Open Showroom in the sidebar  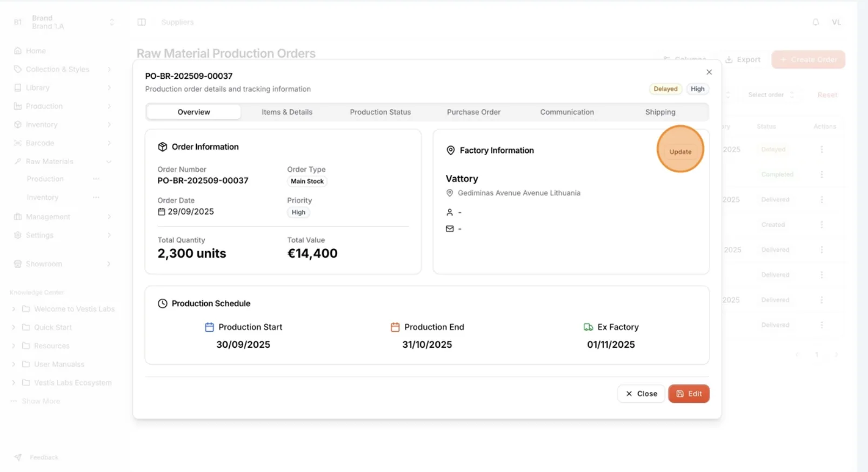(x=64, y=264)
